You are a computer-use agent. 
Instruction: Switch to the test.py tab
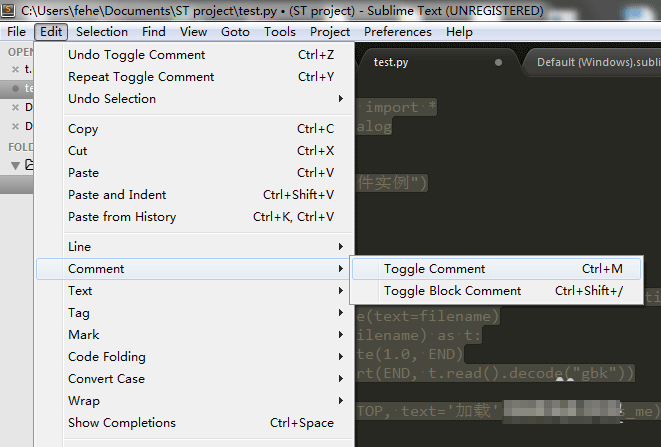438,62
